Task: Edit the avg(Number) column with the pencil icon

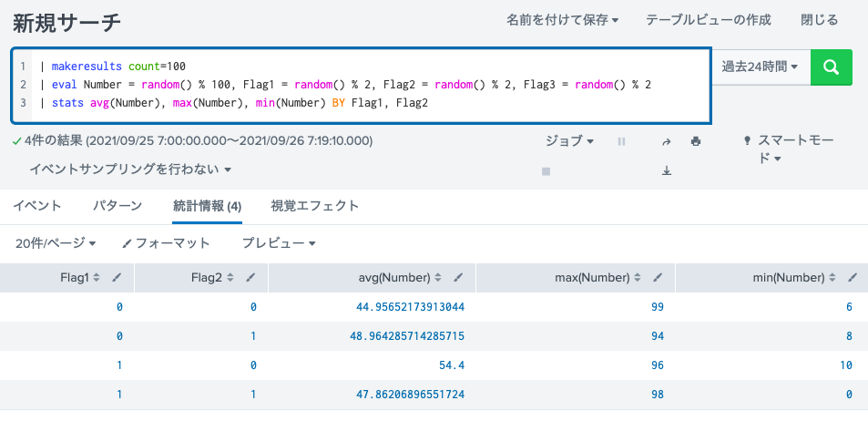Action: pyautogui.click(x=458, y=278)
